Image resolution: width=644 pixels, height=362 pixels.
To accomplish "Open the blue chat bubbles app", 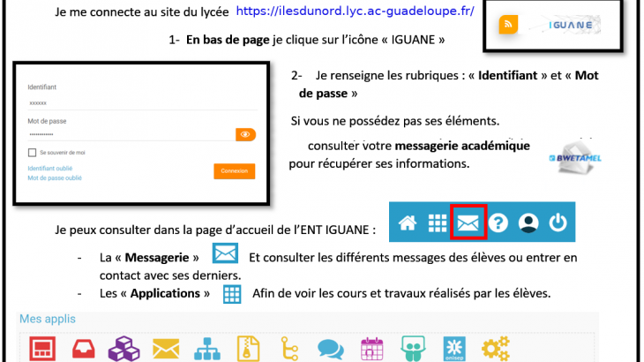I will [330, 349].
